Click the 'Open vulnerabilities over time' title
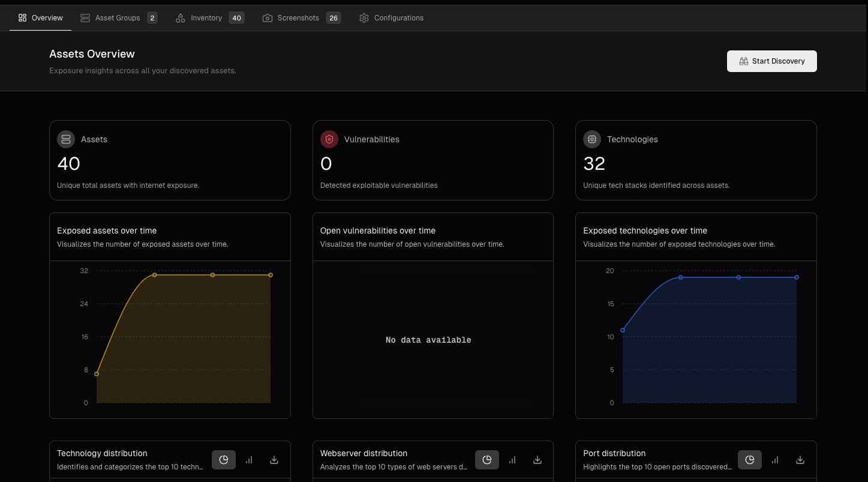 (x=378, y=230)
